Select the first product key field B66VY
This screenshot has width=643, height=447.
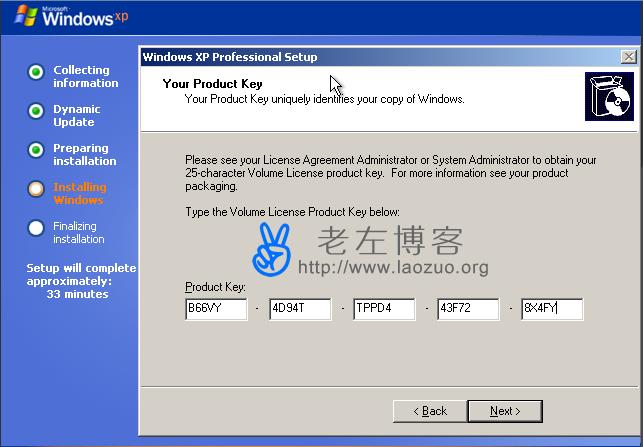pyautogui.click(x=216, y=309)
